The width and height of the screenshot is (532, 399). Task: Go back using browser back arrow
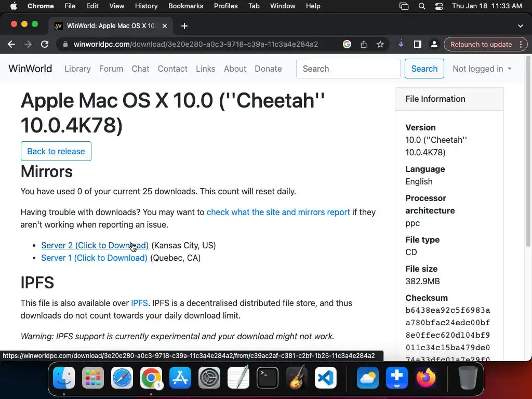point(11,45)
